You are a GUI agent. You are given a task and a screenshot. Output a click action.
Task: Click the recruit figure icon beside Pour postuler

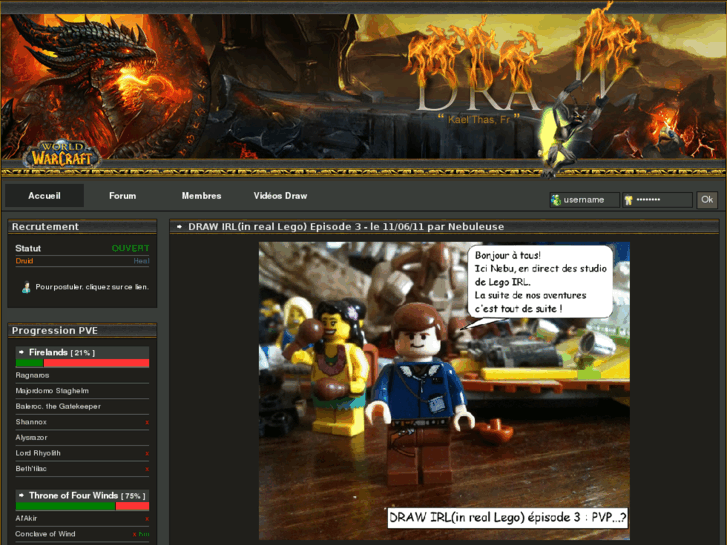click(26, 287)
